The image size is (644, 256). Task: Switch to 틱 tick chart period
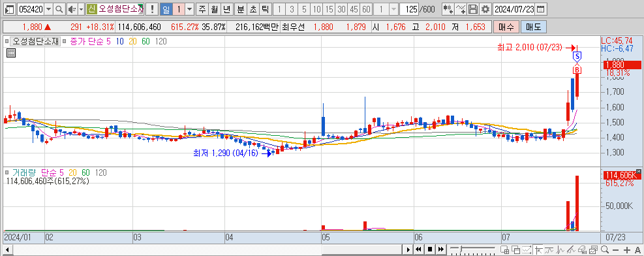pos(266,9)
